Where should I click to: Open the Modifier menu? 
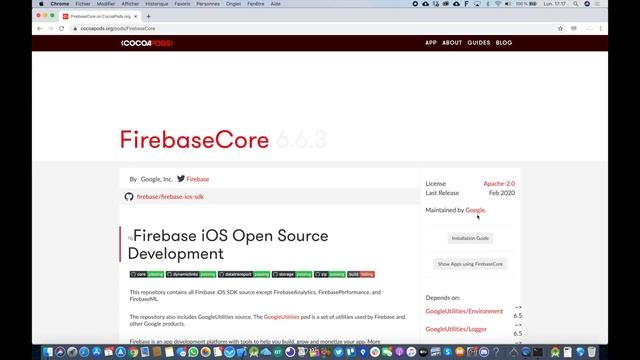[x=106, y=4]
